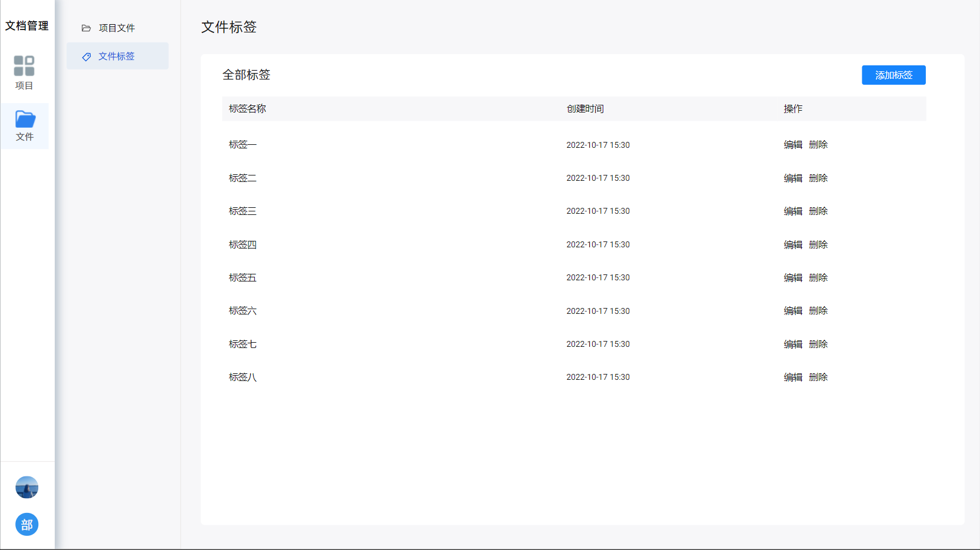Viewport: 980px width, 550px height.
Task: Select the 文件 folder icon in sidebar
Action: point(25,119)
